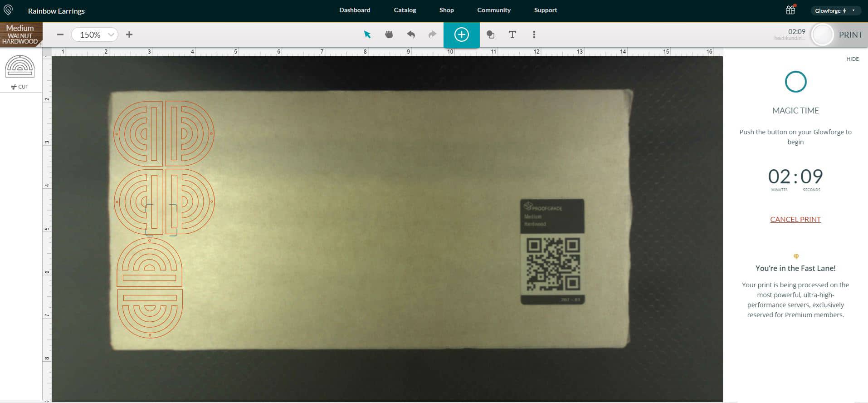
Task: Redo the last action
Action: tap(432, 34)
